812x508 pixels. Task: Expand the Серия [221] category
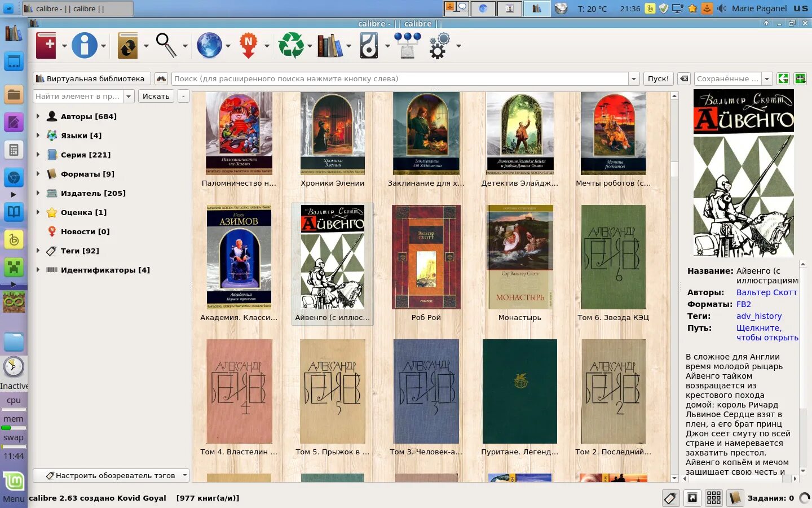[x=38, y=155]
